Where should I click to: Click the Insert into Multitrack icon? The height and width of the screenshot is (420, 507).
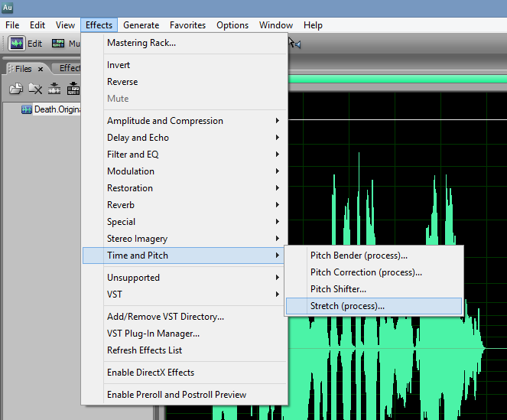pyautogui.click(x=73, y=89)
